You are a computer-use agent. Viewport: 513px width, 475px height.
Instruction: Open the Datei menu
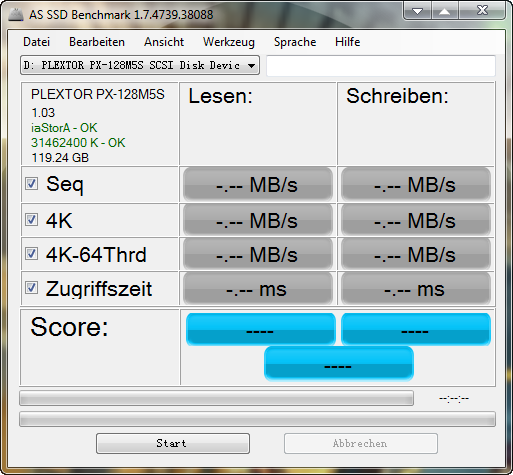37,42
